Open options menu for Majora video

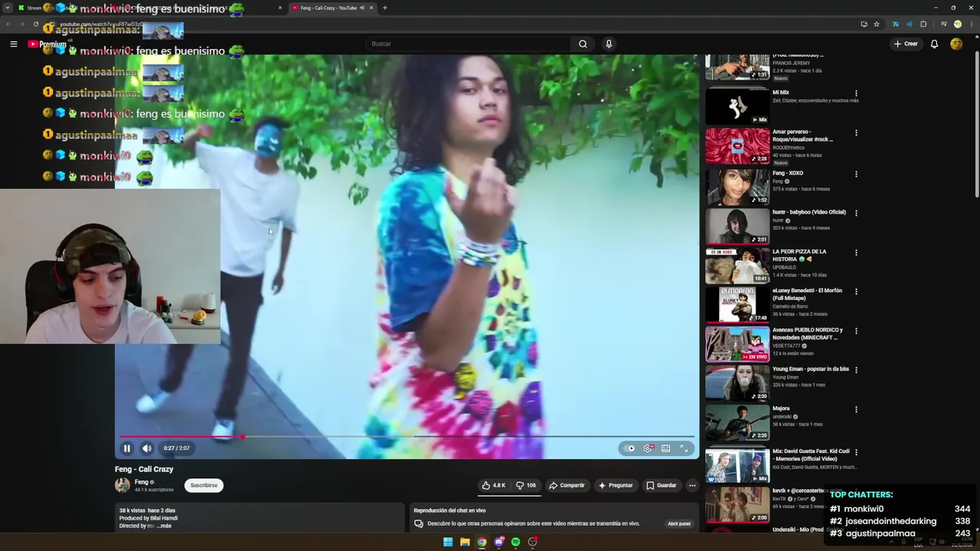coord(856,409)
